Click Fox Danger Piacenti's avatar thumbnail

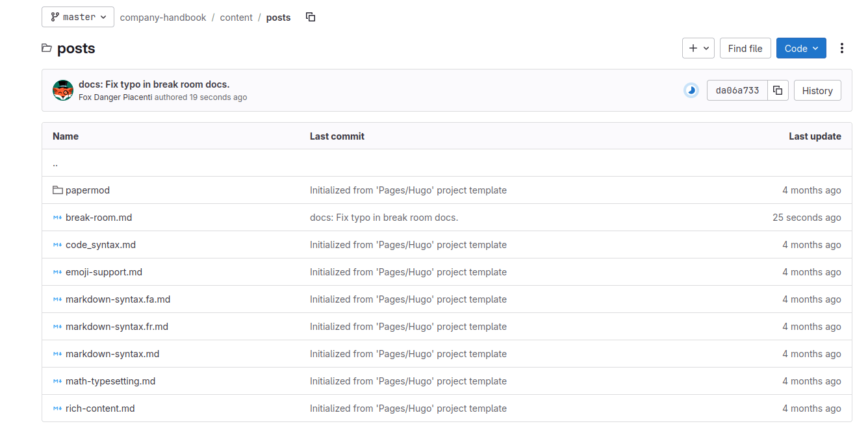[63, 90]
